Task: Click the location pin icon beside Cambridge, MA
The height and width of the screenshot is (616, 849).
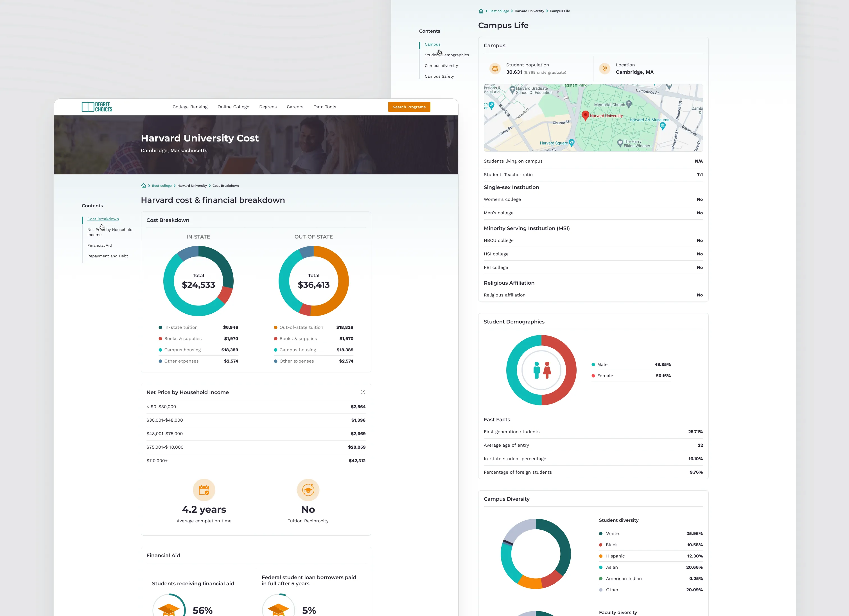Action: [604, 69]
